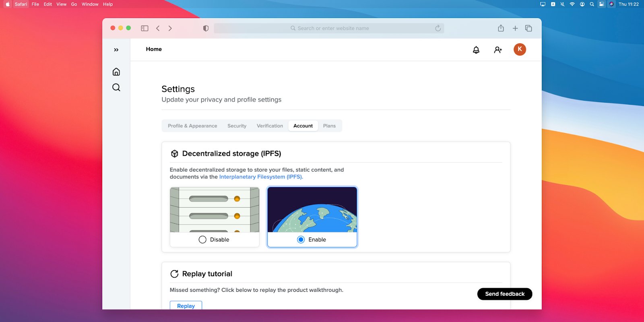Open the Plans tab

pyautogui.click(x=329, y=126)
